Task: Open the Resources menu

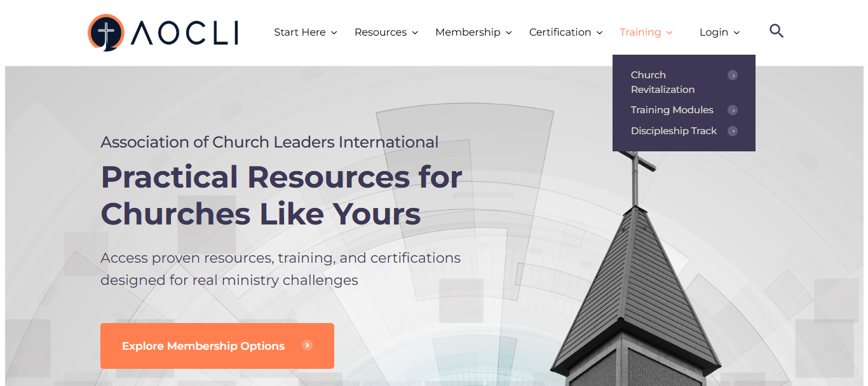Action: [x=381, y=32]
